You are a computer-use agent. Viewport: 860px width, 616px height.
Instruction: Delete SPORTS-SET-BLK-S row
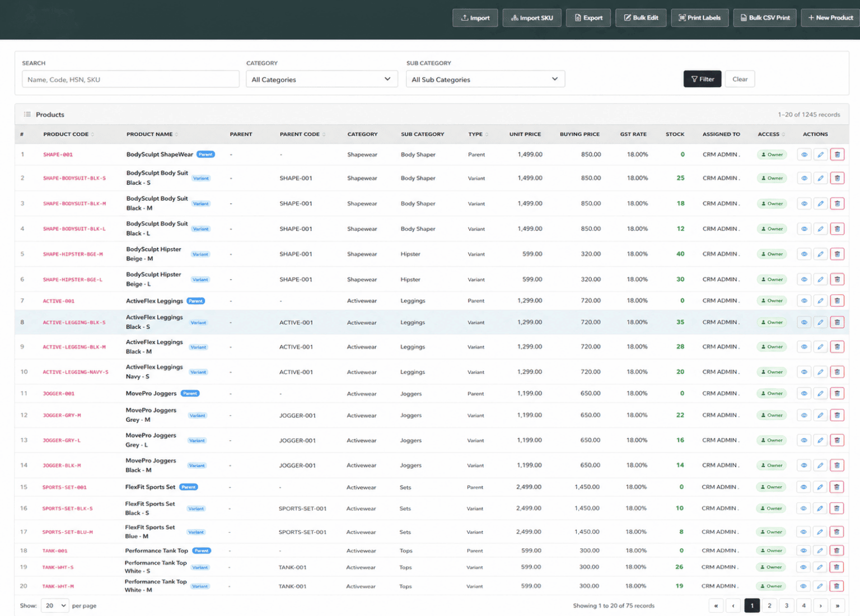pyautogui.click(x=836, y=508)
